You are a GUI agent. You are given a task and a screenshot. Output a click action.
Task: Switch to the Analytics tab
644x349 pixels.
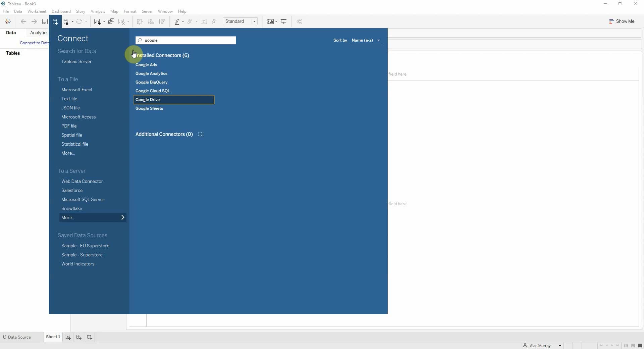coord(39,33)
